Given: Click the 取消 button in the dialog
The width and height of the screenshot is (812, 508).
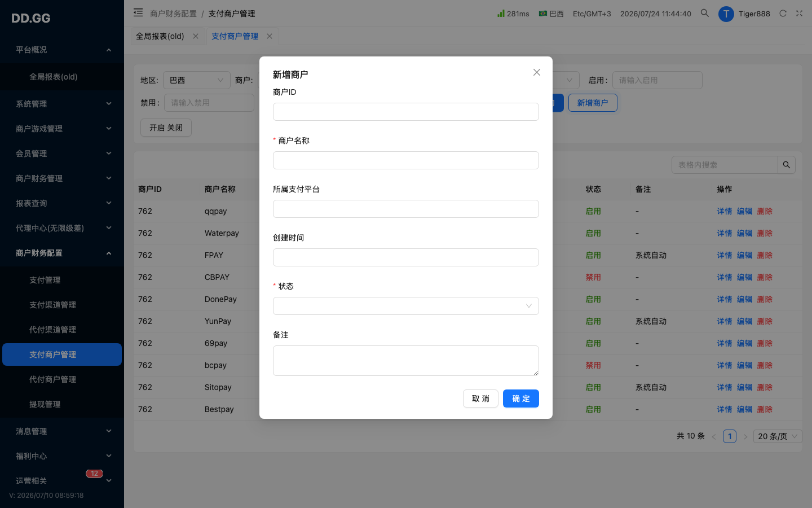Looking at the screenshot, I should [480, 398].
